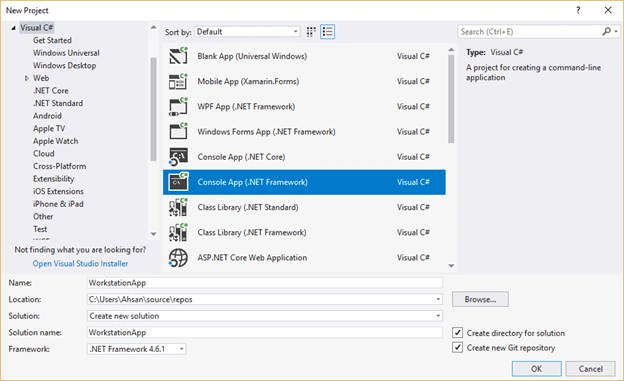Image resolution: width=624 pixels, height=381 pixels.
Task: Click category tree scroll up arrow
Action: point(153,27)
